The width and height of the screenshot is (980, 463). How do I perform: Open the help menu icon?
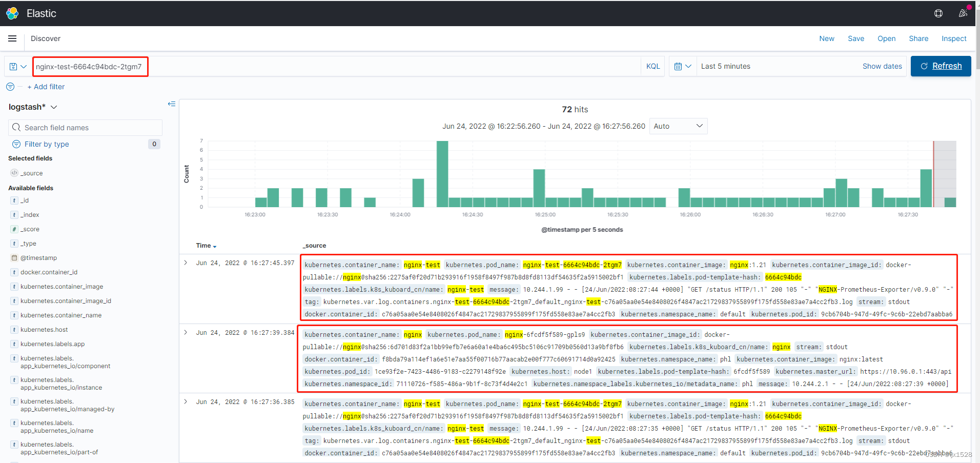(938, 13)
